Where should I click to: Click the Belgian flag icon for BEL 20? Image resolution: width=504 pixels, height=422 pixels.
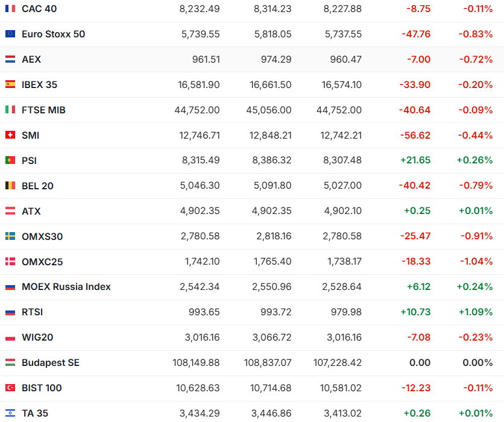pyautogui.click(x=10, y=186)
